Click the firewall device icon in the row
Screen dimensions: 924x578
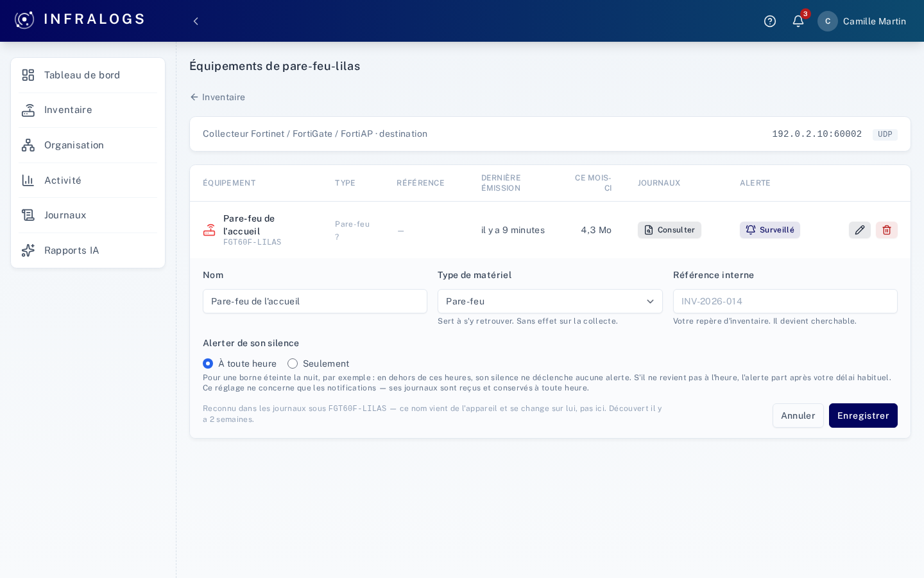(x=209, y=230)
